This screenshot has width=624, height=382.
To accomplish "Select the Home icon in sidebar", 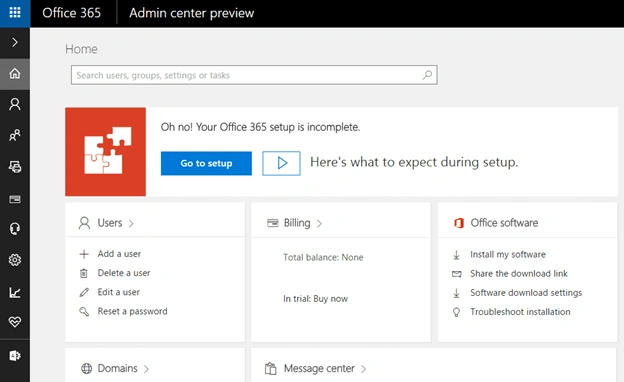I will 15,74.
